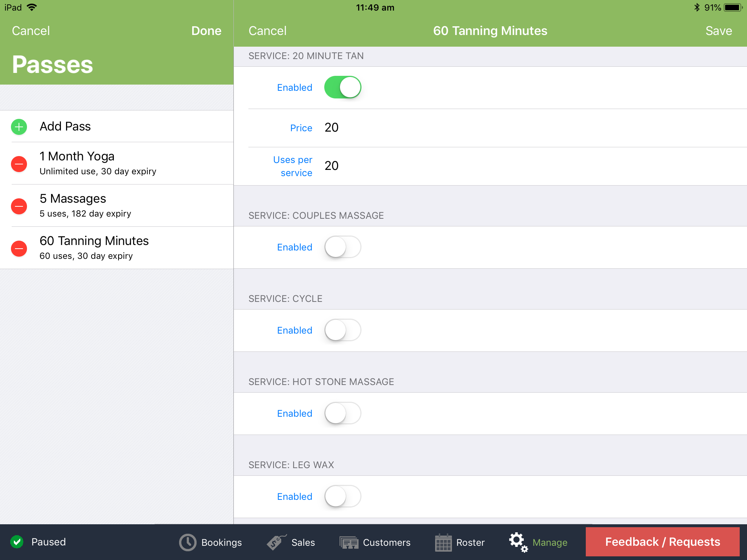The image size is (747, 560).
Task: Tap the Manage gears icon
Action: (x=518, y=542)
